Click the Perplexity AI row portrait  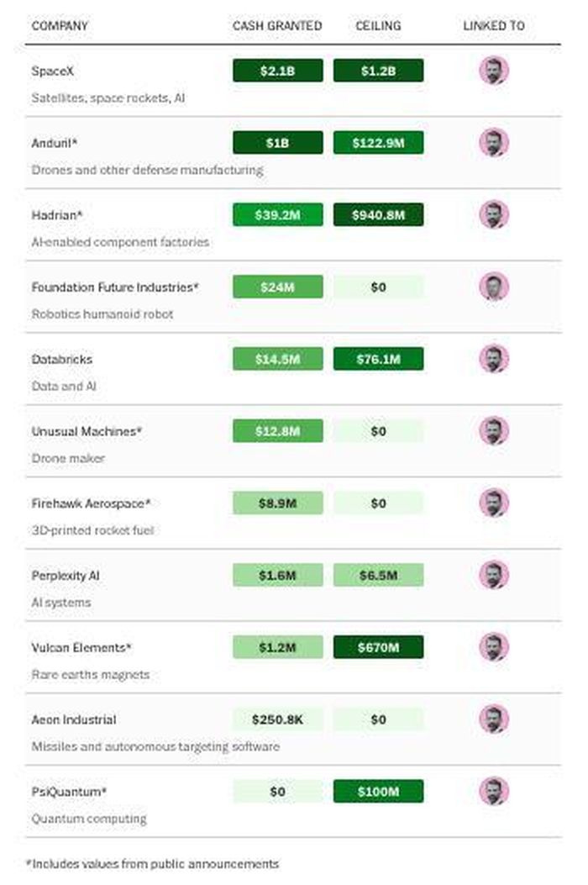(494, 575)
